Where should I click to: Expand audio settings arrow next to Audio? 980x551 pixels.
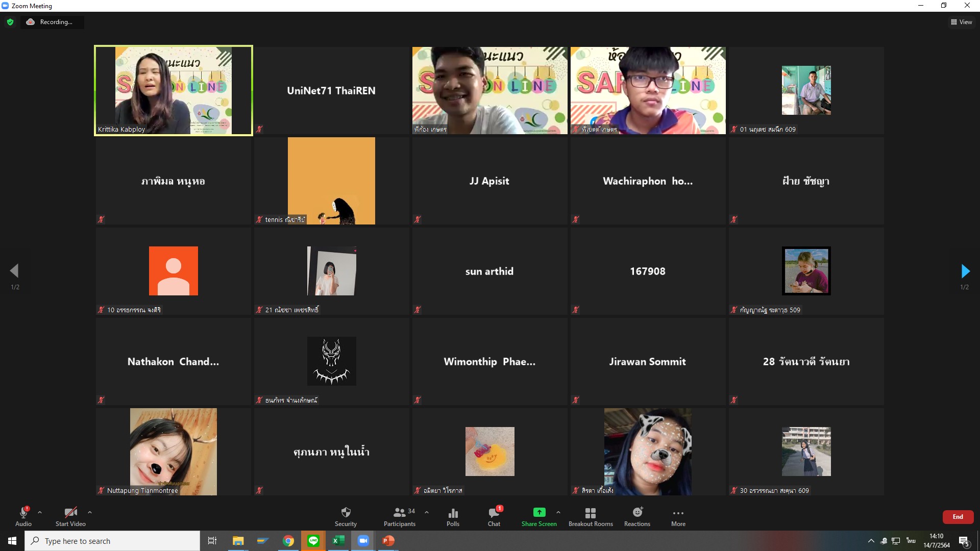pyautogui.click(x=40, y=512)
